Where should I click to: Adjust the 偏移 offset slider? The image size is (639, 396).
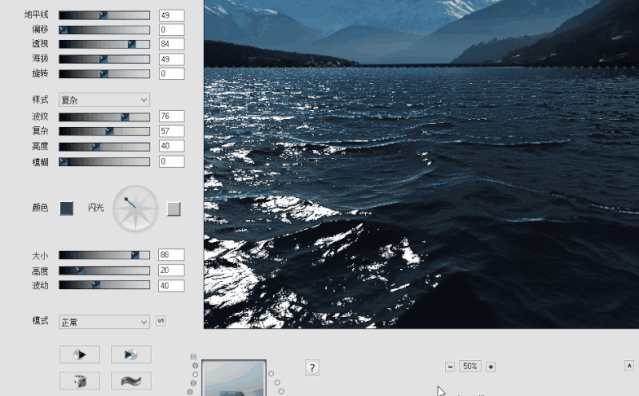click(x=104, y=30)
